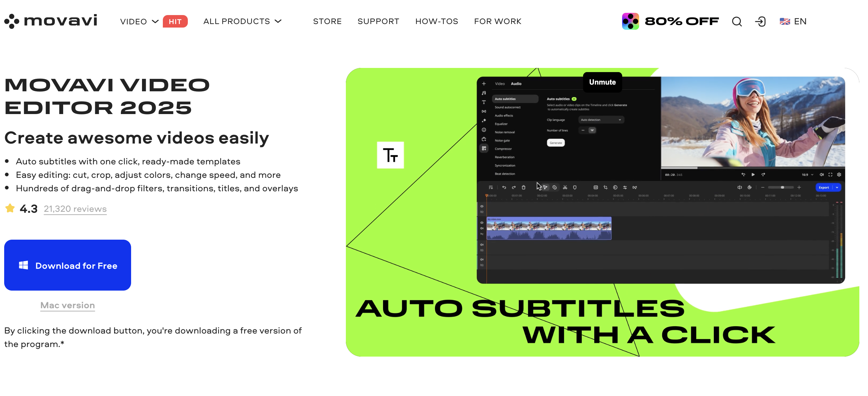Click the Crop icon on timeline toolbar
The height and width of the screenshot is (396, 868).
click(x=605, y=187)
